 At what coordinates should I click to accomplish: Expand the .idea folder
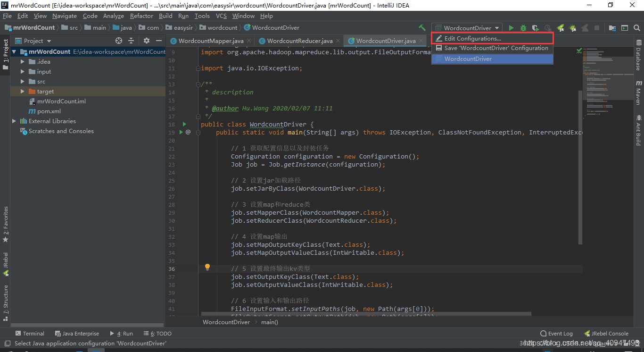[22, 62]
